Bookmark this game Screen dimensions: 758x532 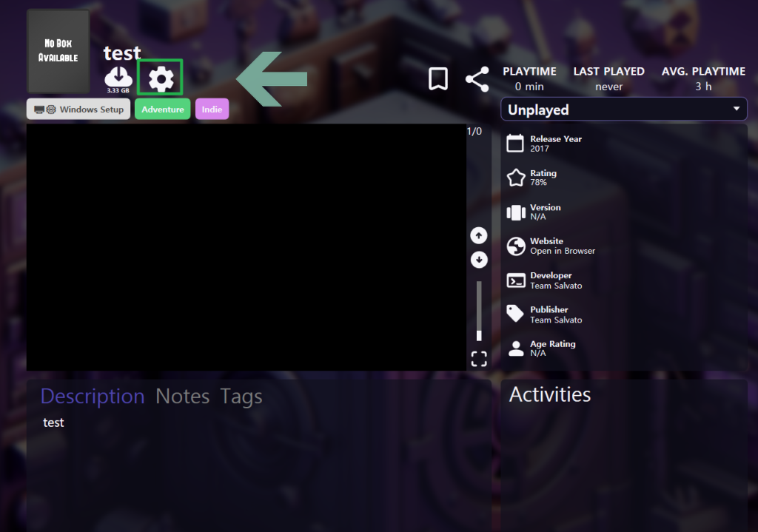tap(437, 79)
